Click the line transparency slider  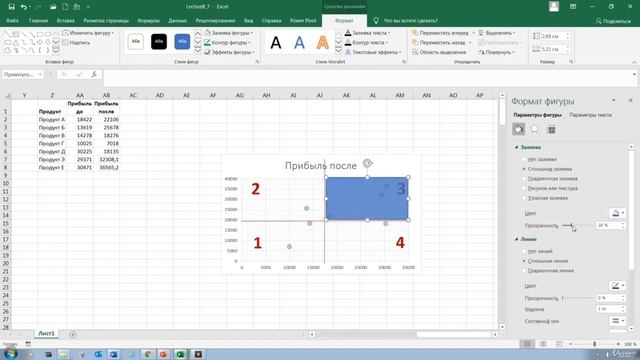577,298
